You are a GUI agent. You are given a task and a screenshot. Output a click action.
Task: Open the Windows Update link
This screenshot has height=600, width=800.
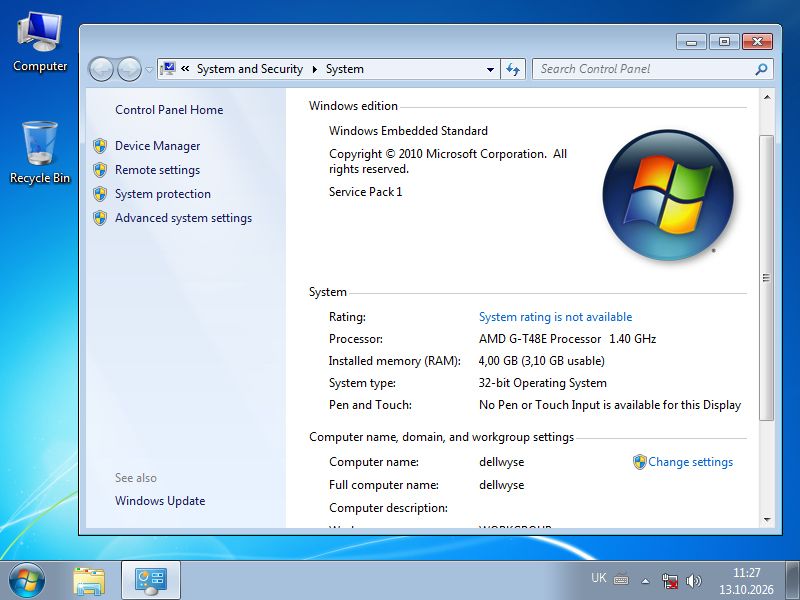click(160, 501)
